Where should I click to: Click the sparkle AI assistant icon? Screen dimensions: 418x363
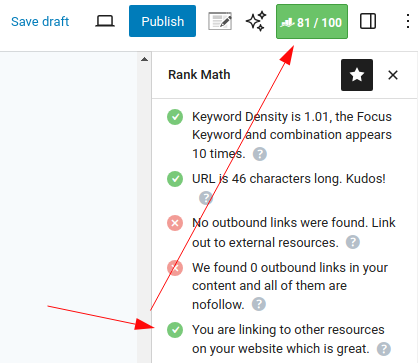(x=256, y=21)
